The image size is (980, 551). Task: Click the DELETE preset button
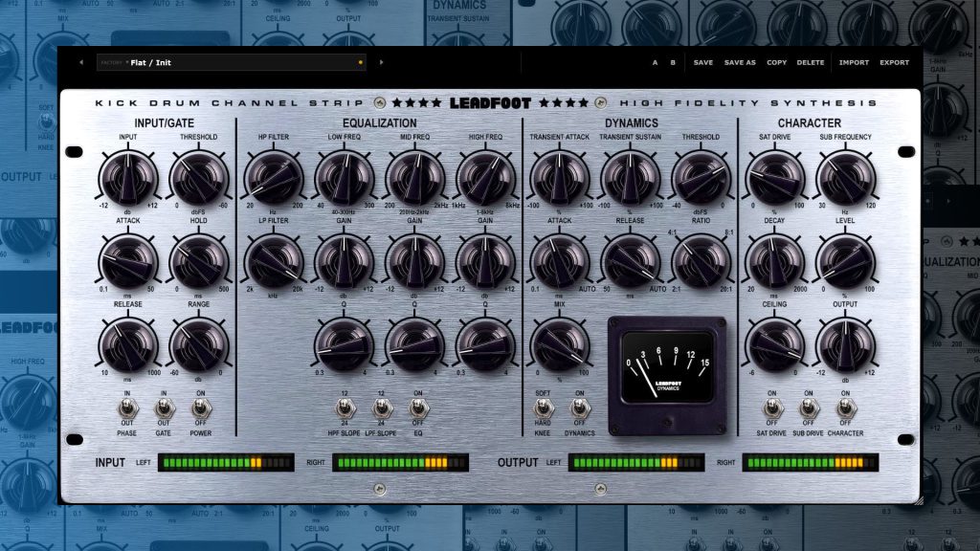[811, 62]
